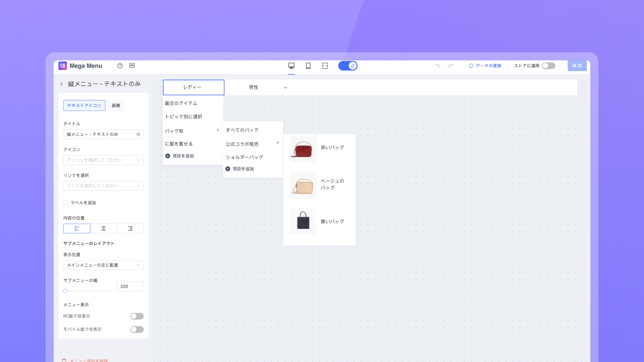Expand the バッグ枚 submenu arrow

coord(218,130)
